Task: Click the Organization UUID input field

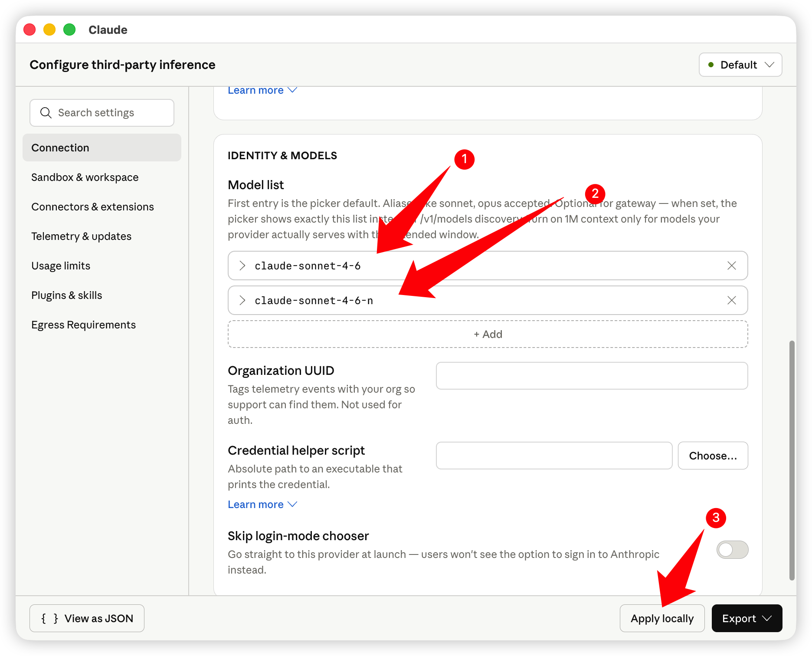Action: [592, 376]
